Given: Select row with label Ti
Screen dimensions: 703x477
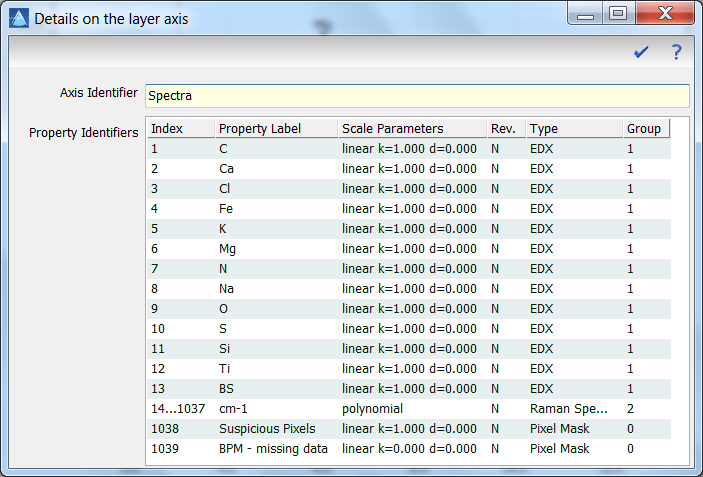Looking at the screenshot, I should coord(225,369).
